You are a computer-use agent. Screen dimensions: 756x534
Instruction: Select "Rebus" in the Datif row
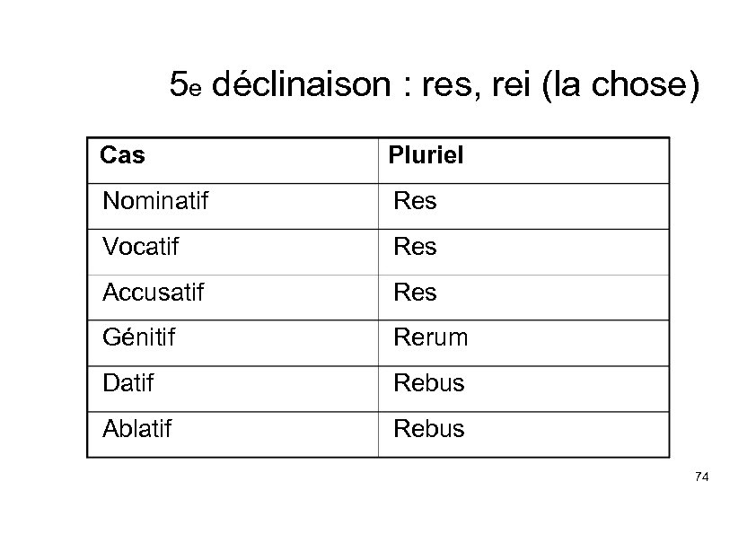coord(428,383)
